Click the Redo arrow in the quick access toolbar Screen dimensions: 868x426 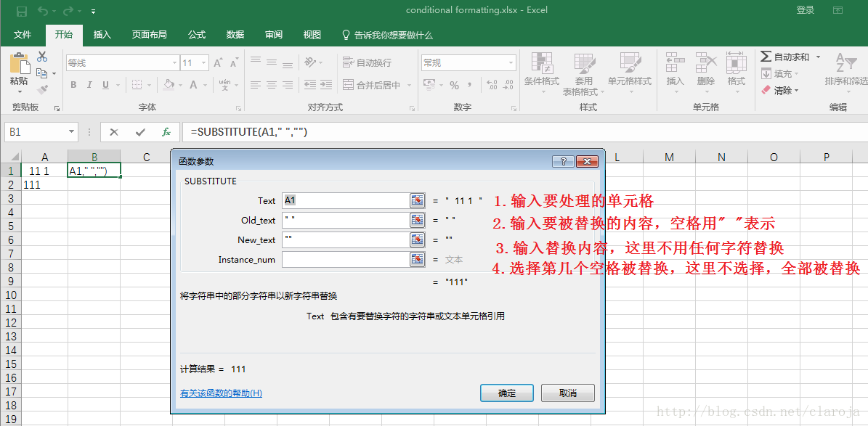(x=69, y=11)
